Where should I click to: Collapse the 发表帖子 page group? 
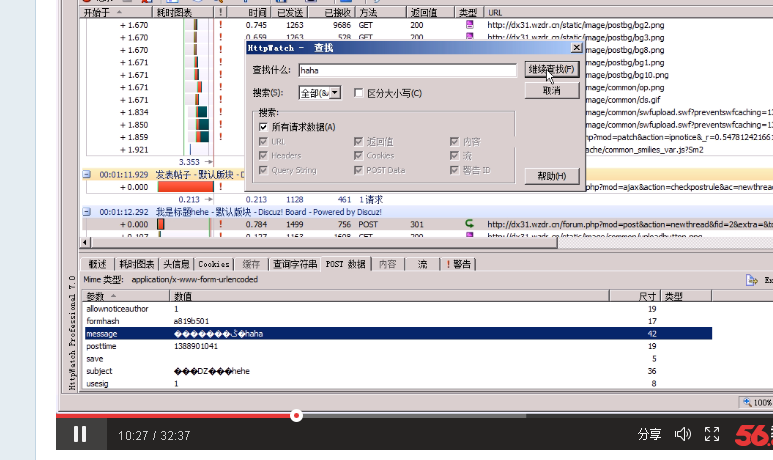88,174
